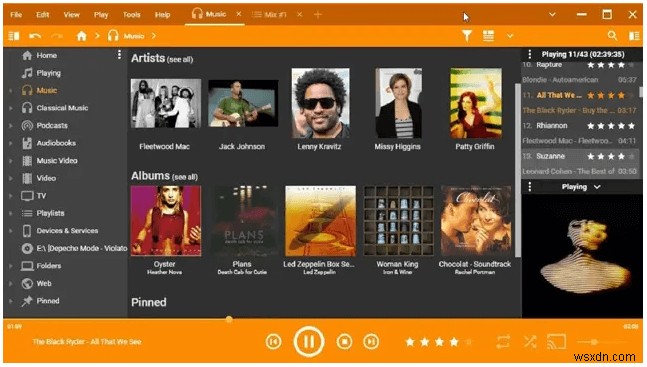Open the Help menu
Screen dimensions: 647x367
click(x=163, y=15)
